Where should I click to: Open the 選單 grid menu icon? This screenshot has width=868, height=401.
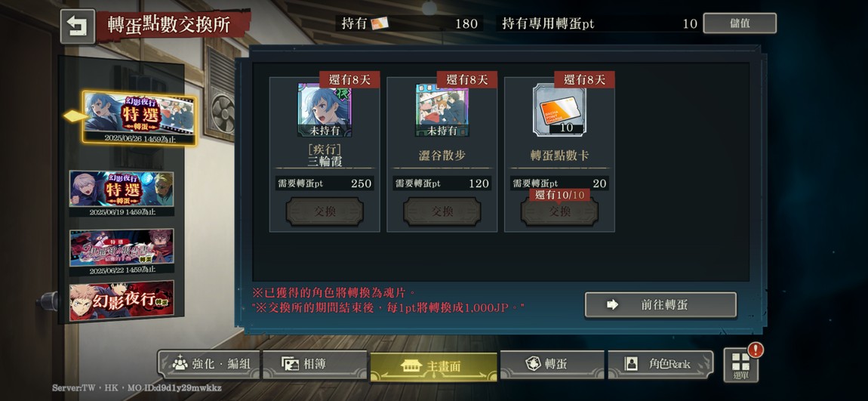740,365
